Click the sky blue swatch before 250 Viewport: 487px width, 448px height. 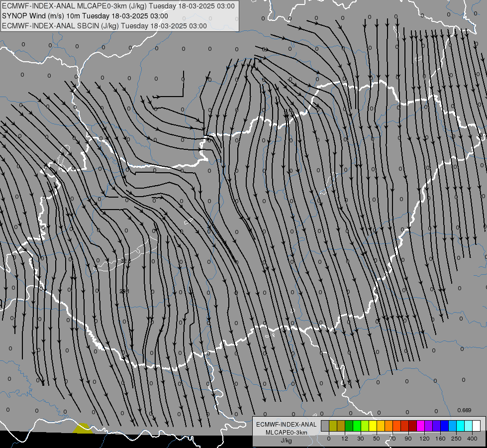point(452,426)
